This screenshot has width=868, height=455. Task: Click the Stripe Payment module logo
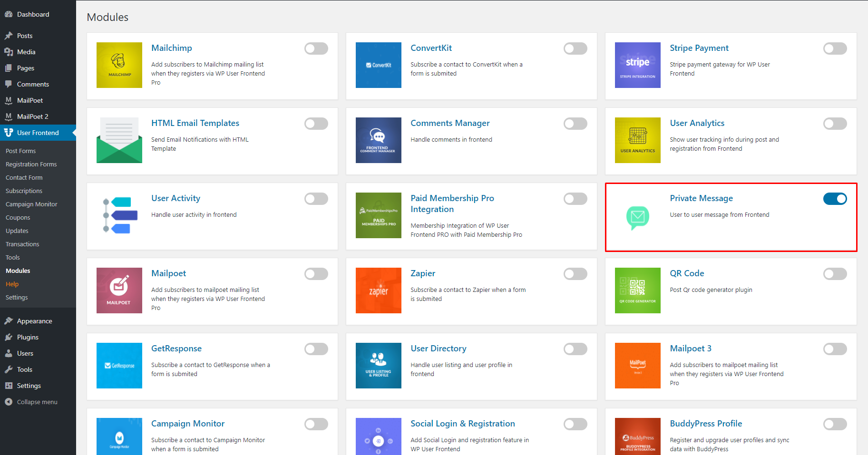point(637,65)
